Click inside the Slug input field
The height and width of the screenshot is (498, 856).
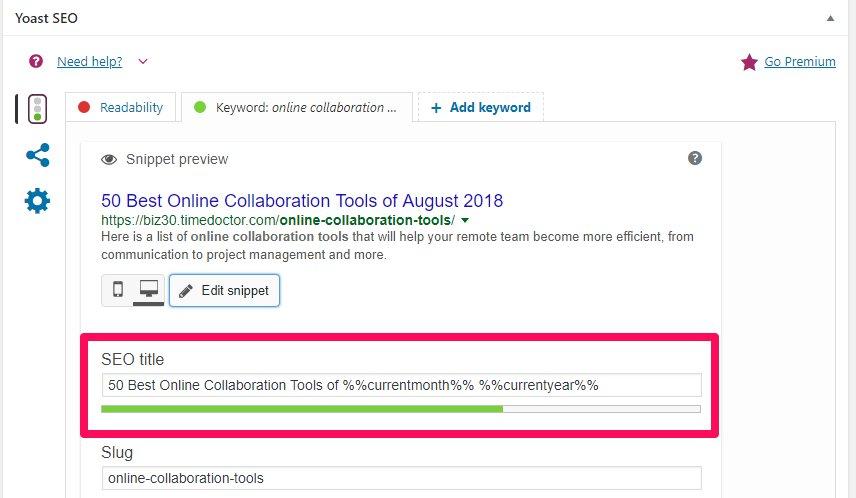(401, 478)
